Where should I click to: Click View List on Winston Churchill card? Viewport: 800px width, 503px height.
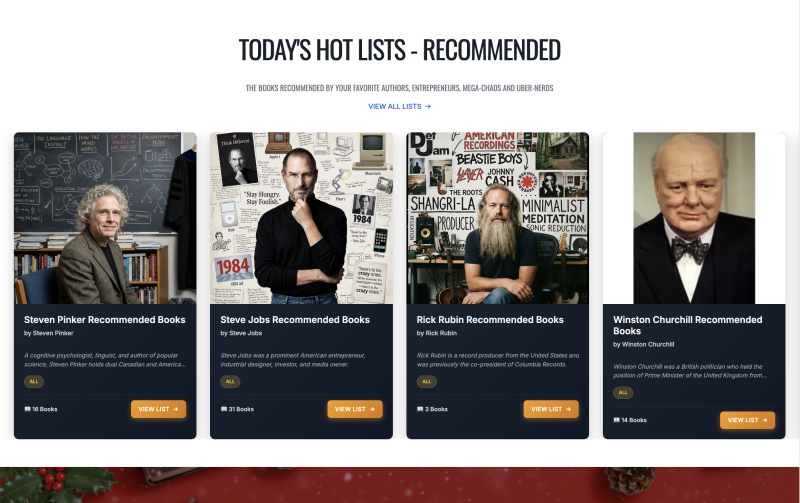pos(747,420)
